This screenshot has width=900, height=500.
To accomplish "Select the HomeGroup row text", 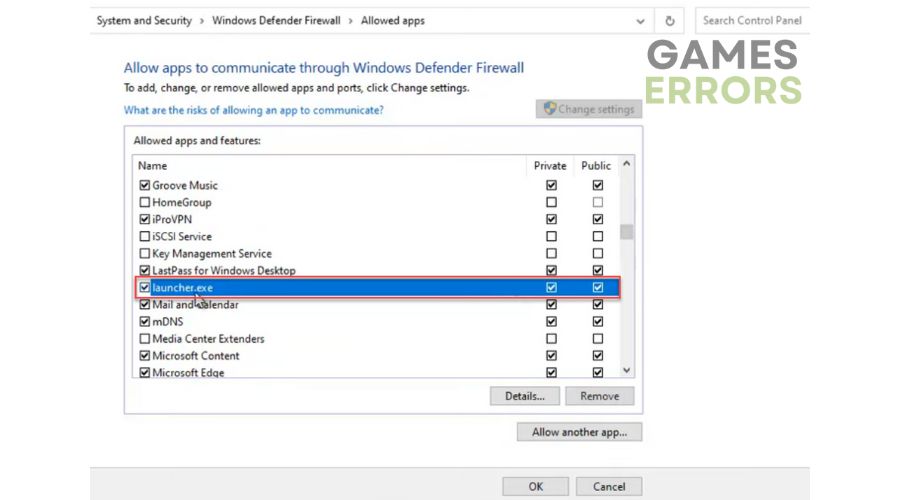I will pyautogui.click(x=181, y=202).
